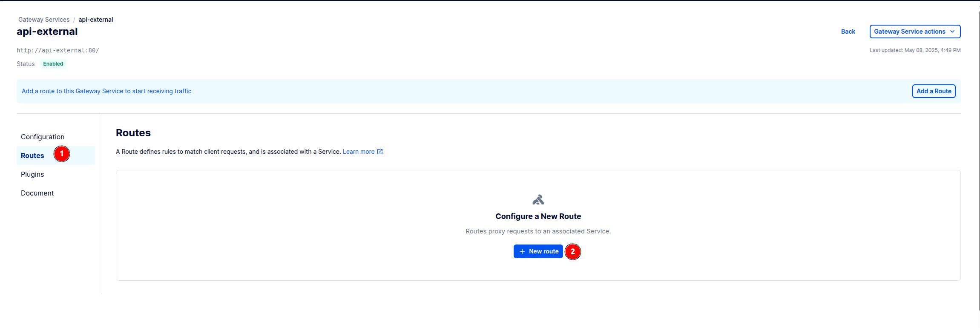Open the Configuration sidebar tab

[43, 137]
